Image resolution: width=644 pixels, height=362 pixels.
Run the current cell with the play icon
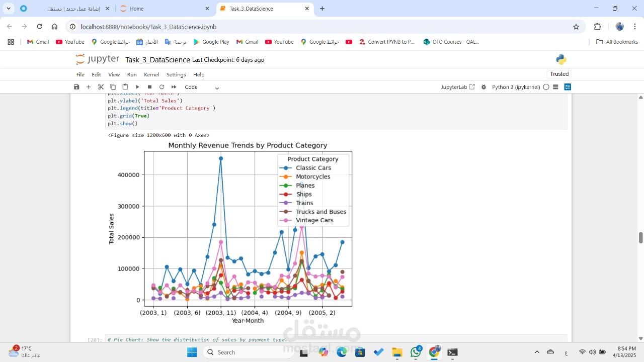[137, 87]
